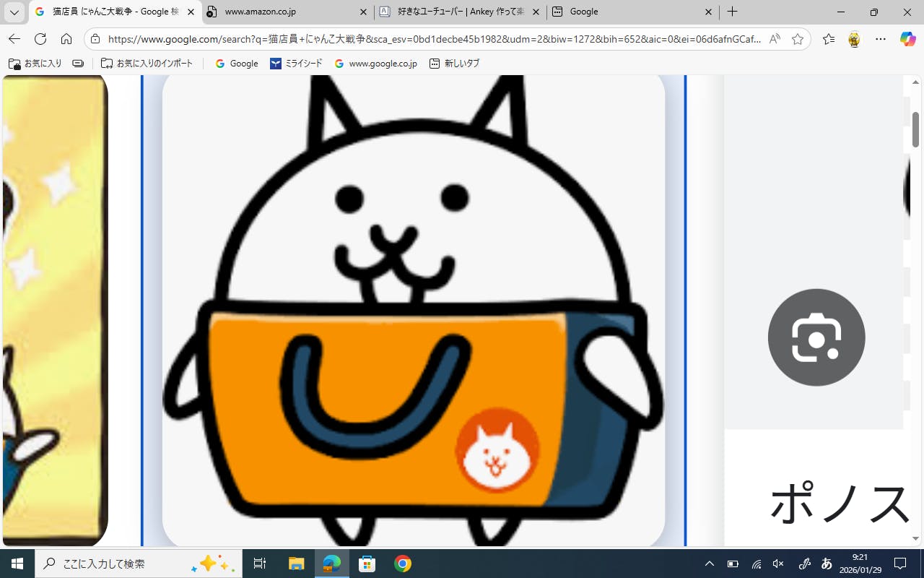
Task: Open the Settings and more ellipsis menu
Action: (x=881, y=39)
